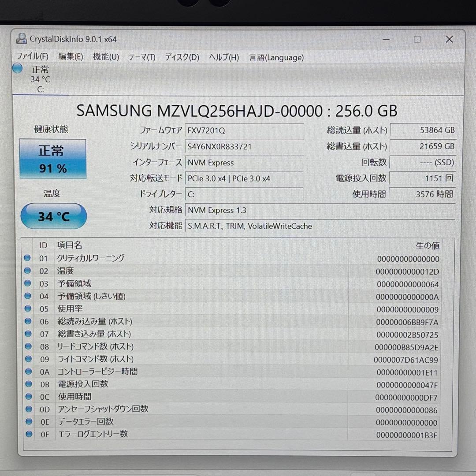Click the CrystalDiskInfo icon in the title bar

pos(22,39)
